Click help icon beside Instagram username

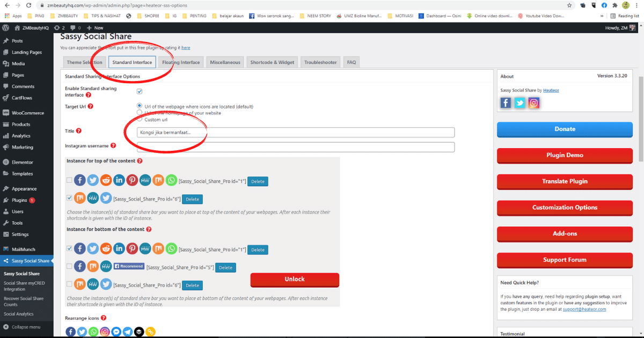(113, 145)
